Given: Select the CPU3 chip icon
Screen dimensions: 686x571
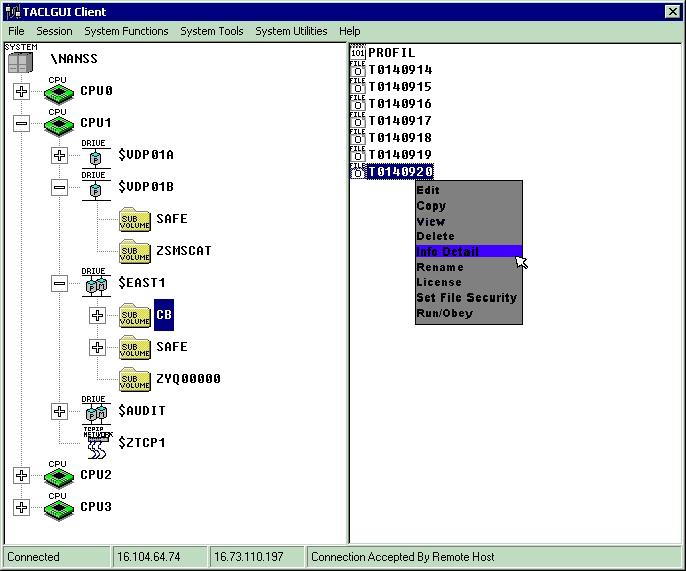Looking at the screenshot, I should pyautogui.click(x=59, y=509).
